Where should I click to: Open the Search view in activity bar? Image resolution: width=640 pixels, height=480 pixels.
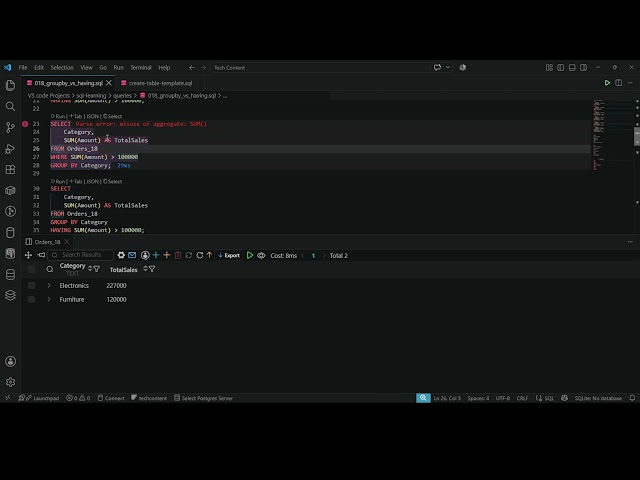(x=10, y=107)
